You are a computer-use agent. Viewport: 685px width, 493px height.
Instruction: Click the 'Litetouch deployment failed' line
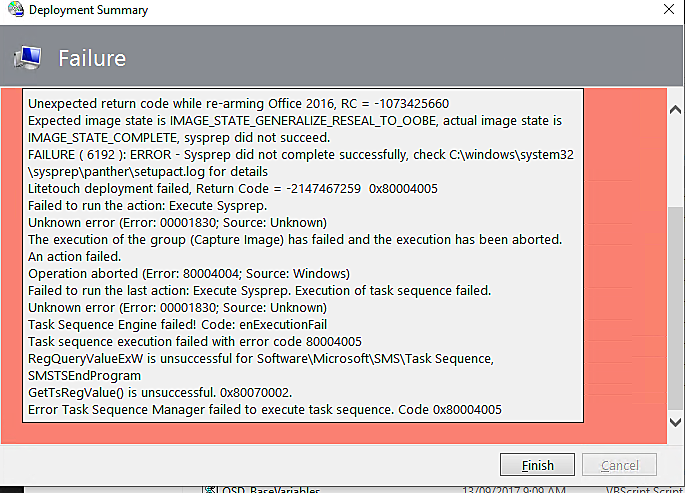coord(233,189)
